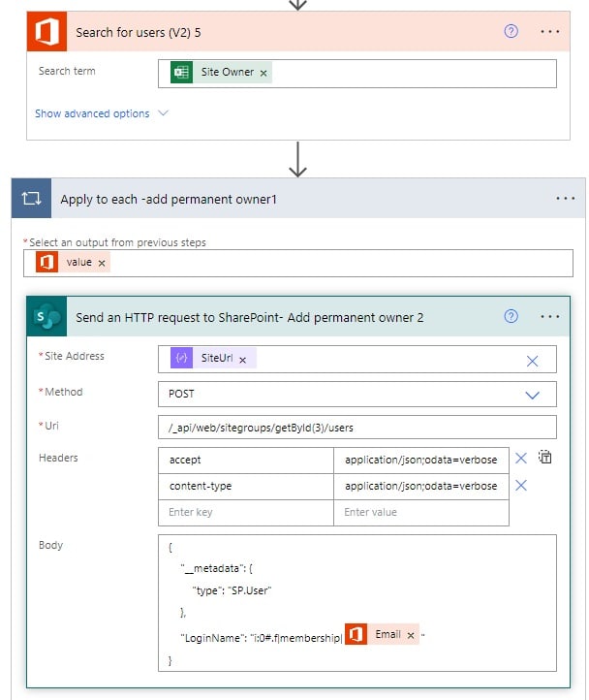Screen dimensions: 589x700
Task: Edit the accept header value
Action: (421, 461)
